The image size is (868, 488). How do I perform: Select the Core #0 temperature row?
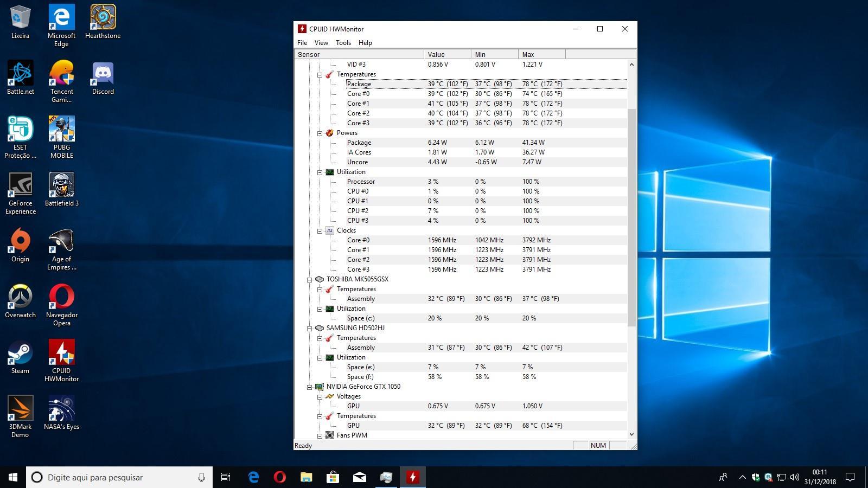(486, 94)
